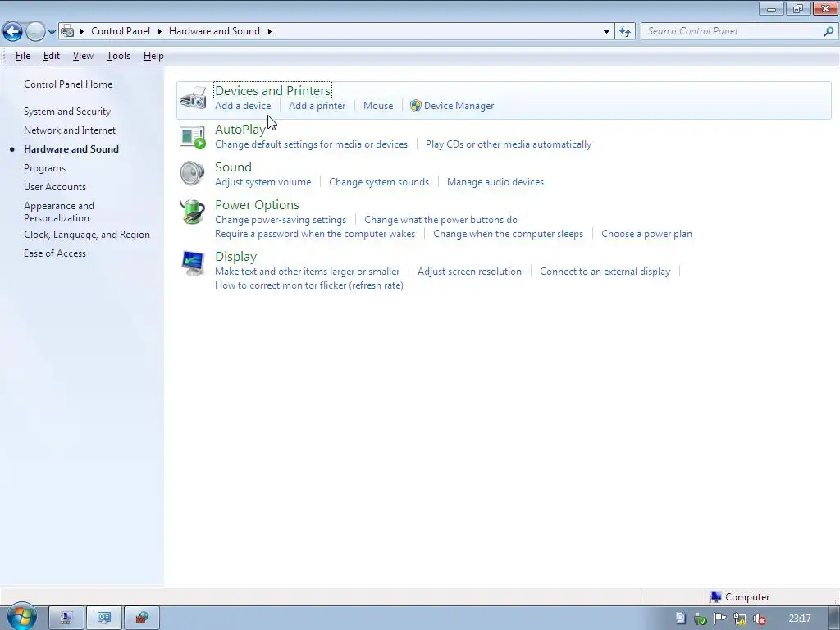Click the document tray icon
Image resolution: width=840 pixels, height=630 pixels.
point(680,619)
